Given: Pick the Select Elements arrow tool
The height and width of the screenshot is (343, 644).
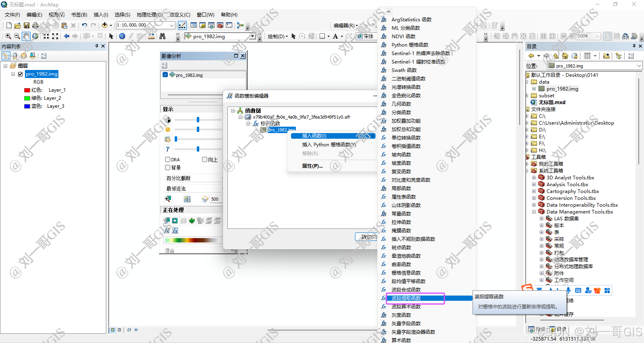Looking at the screenshot, I should pos(111,36).
